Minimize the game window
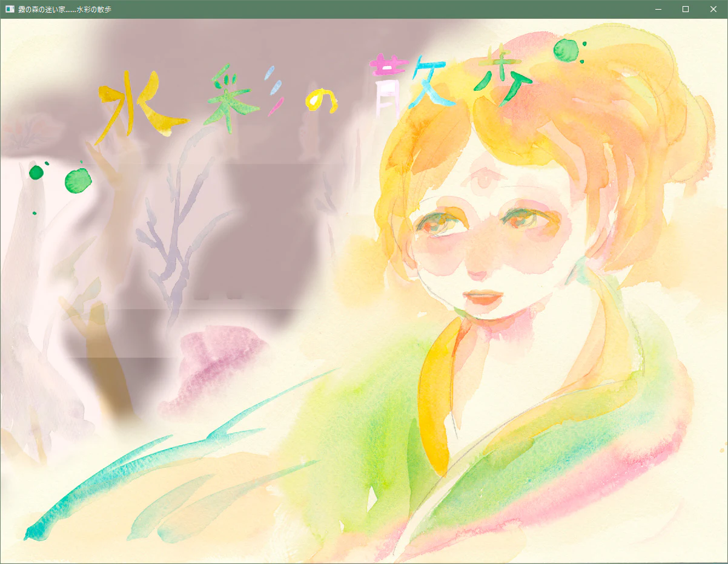This screenshot has width=728, height=564. pyautogui.click(x=658, y=9)
